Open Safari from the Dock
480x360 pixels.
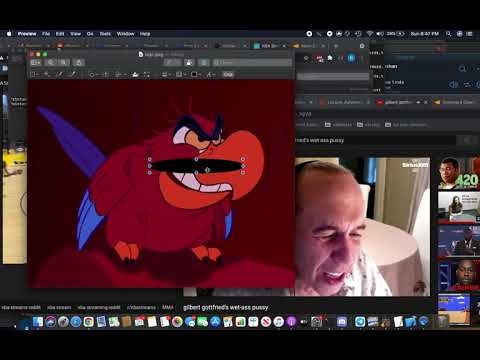tap(76, 322)
